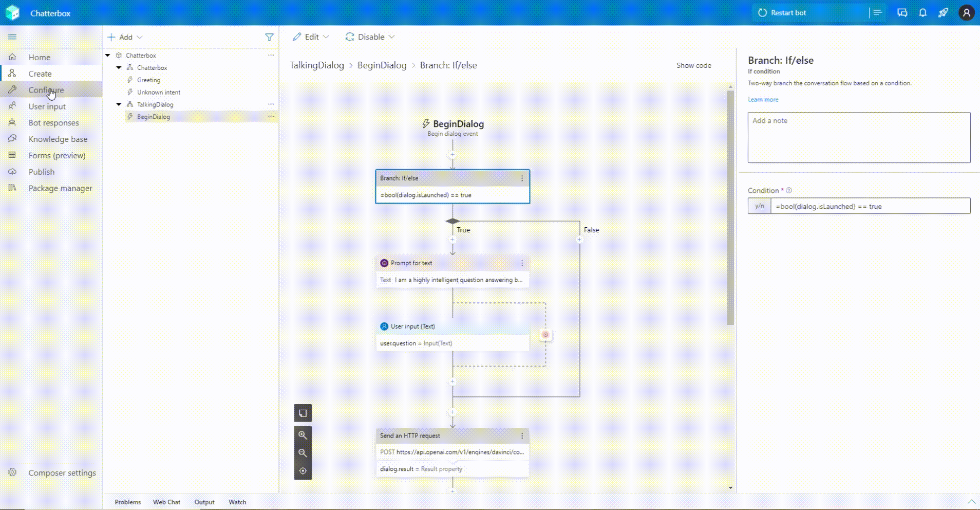Click the Learn more link in the properties panel
Image resolution: width=980 pixels, height=510 pixels.
[x=763, y=99]
